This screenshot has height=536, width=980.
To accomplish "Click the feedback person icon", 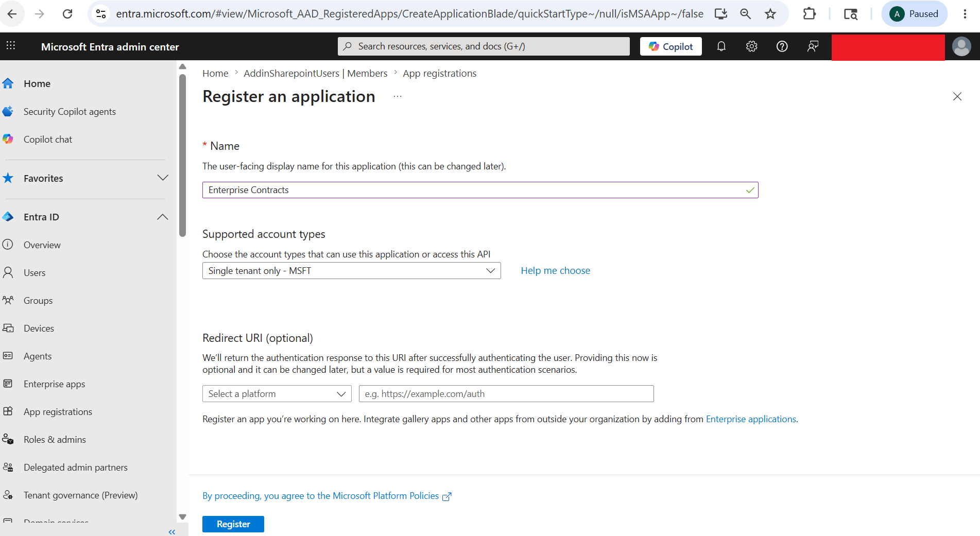I will point(813,46).
